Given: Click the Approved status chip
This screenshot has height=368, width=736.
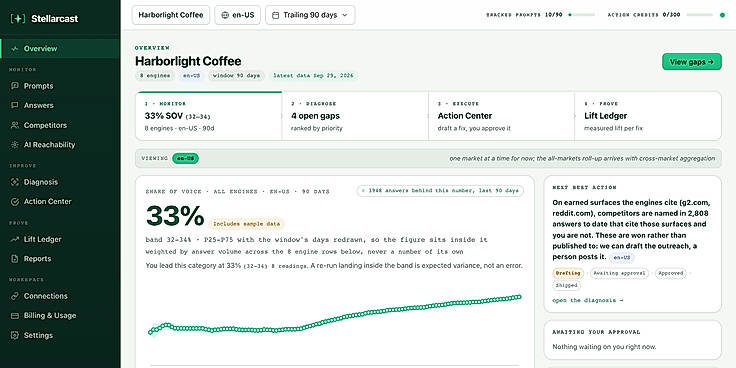Looking at the screenshot, I should tap(670, 273).
